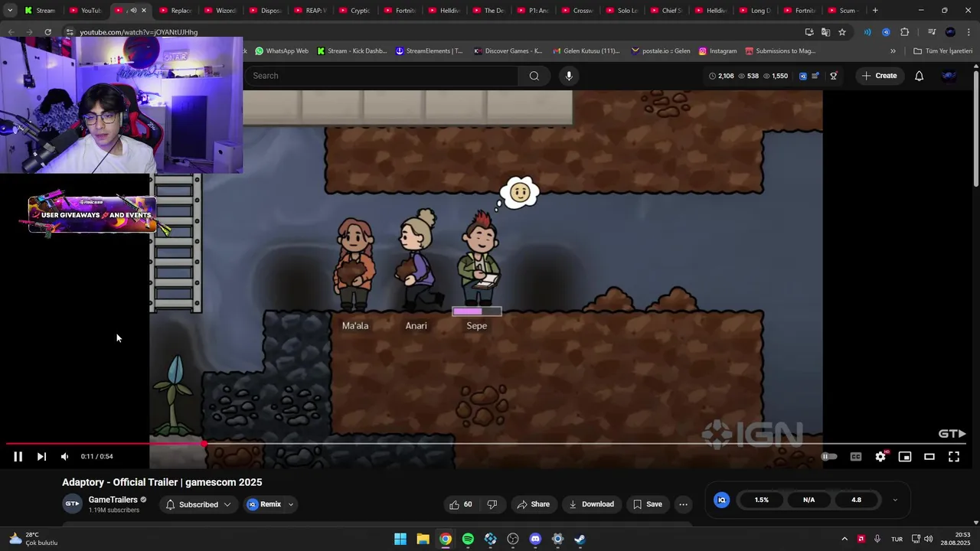Image resolution: width=980 pixels, height=551 pixels.
Task: Click the vidIQ trophy icon in header
Action: pyautogui.click(x=834, y=76)
